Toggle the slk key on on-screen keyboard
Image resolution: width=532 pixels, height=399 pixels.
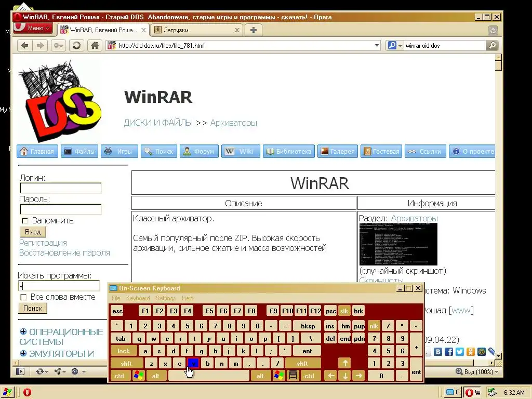[x=344, y=311]
